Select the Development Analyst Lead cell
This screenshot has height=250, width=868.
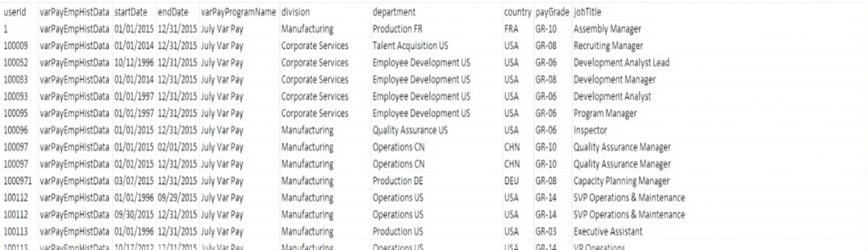click(621, 63)
